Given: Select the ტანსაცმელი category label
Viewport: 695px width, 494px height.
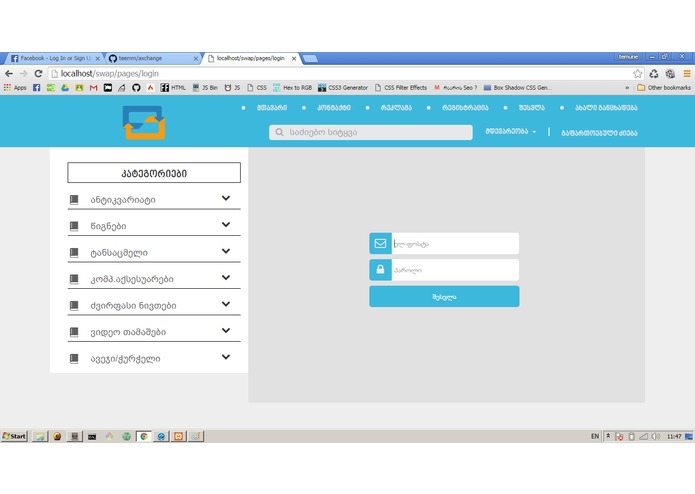Looking at the screenshot, I should click(119, 253).
